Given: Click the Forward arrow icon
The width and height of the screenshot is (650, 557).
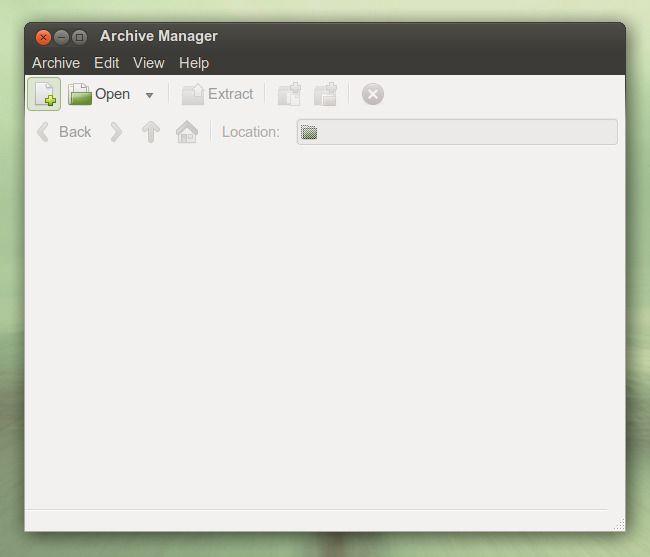Looking at the screenshot, I should 116,132.
